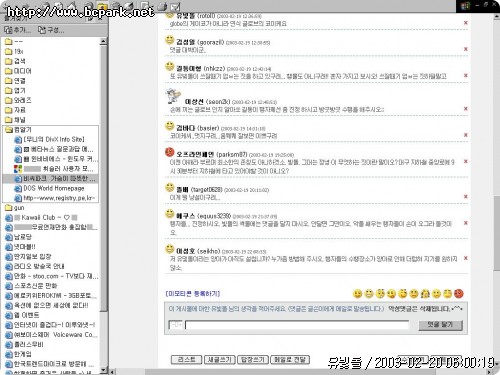Screen dimensions: 500x375
Task: Open the 웹 이벤트 favorite
Action: click(x=22, y=315)
